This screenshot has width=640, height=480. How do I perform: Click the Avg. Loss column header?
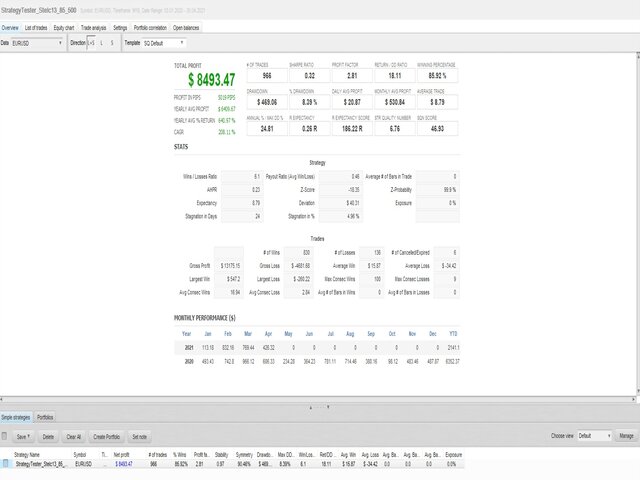click(x=370, y=455)
